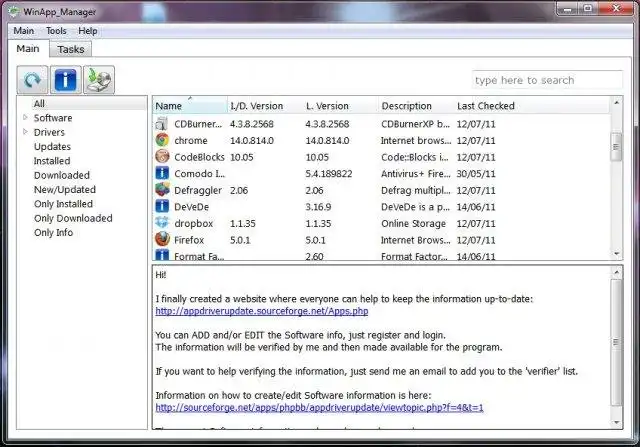
Task: Click the Format Factory row icon
Action: pyautogui.click(x=162, y=255)
